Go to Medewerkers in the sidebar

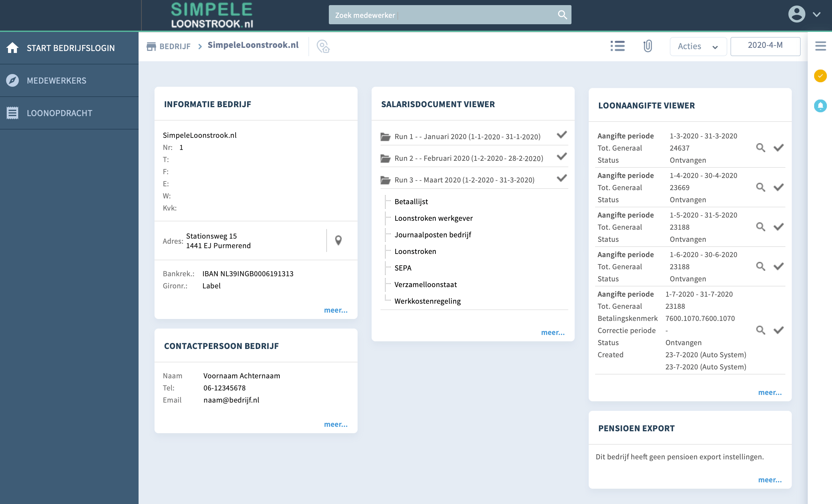(x=57, y=81)
